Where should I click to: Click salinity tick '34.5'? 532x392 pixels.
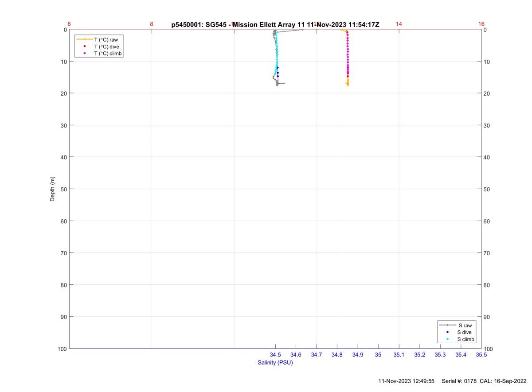click(275, 355)
